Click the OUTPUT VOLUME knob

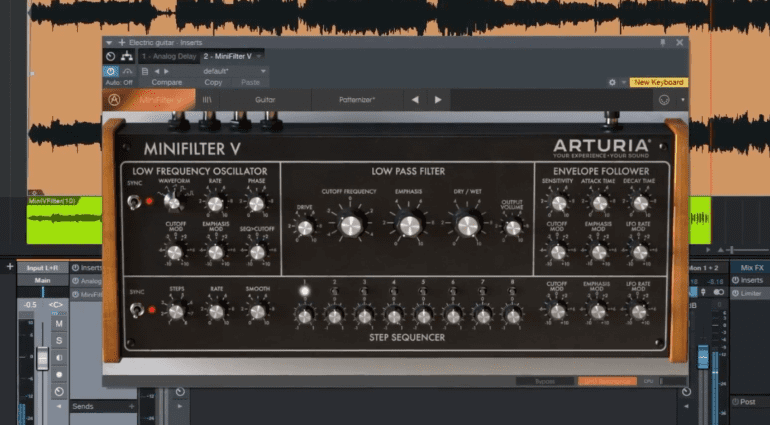point(513,228)
